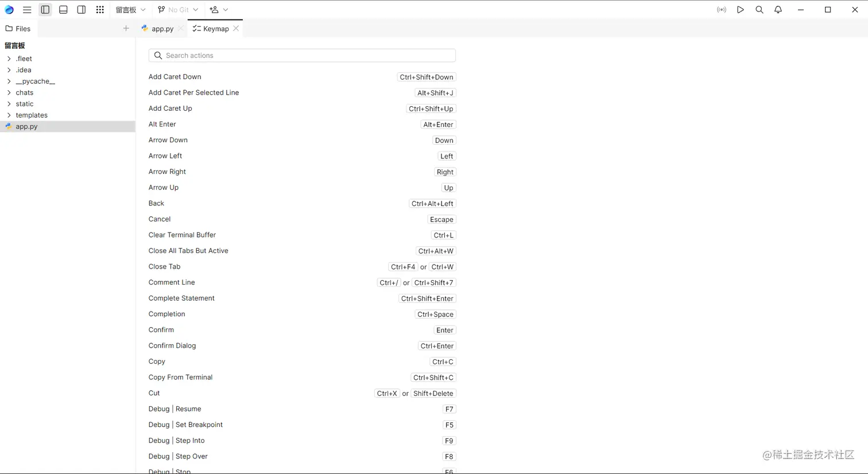Open notifications bell icon

tap(778, 10)
